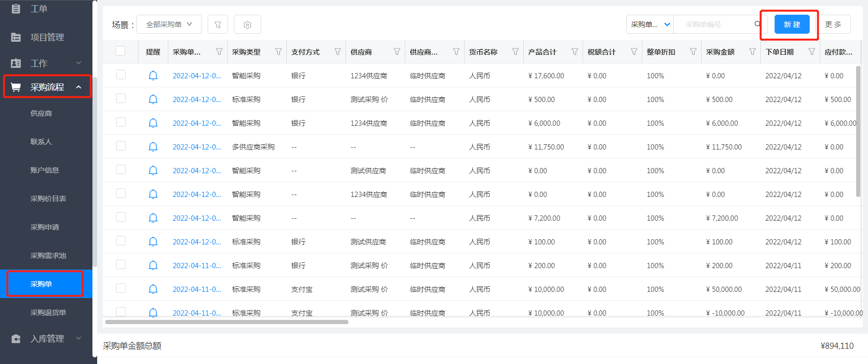Click the vertical table scrollbar
Screen dimensions: 868x364
858,131
